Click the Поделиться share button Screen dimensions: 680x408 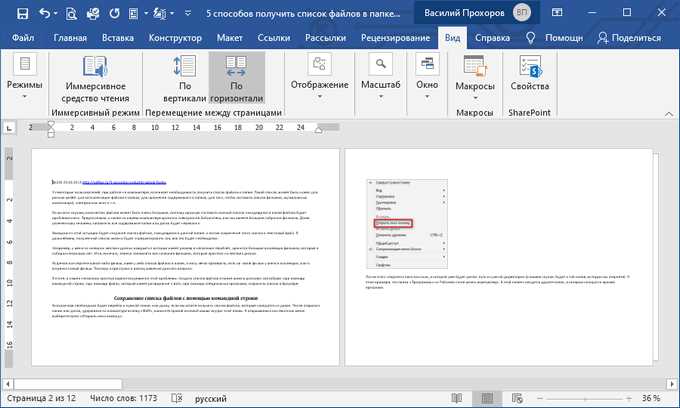click(x=629, y=38)
